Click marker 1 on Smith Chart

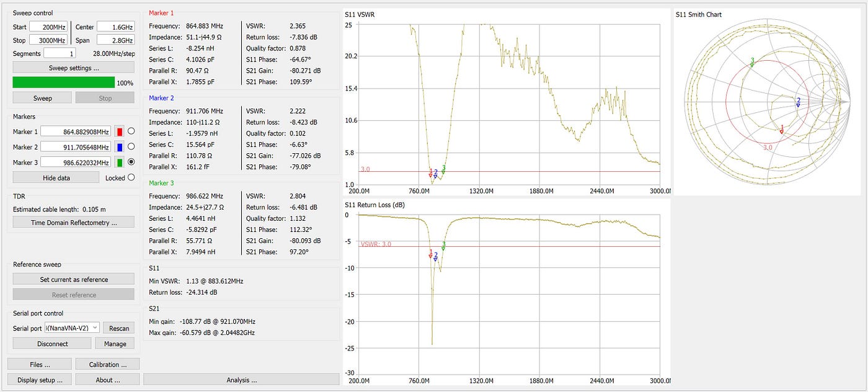pyautogui.click(x=782, y=130)
